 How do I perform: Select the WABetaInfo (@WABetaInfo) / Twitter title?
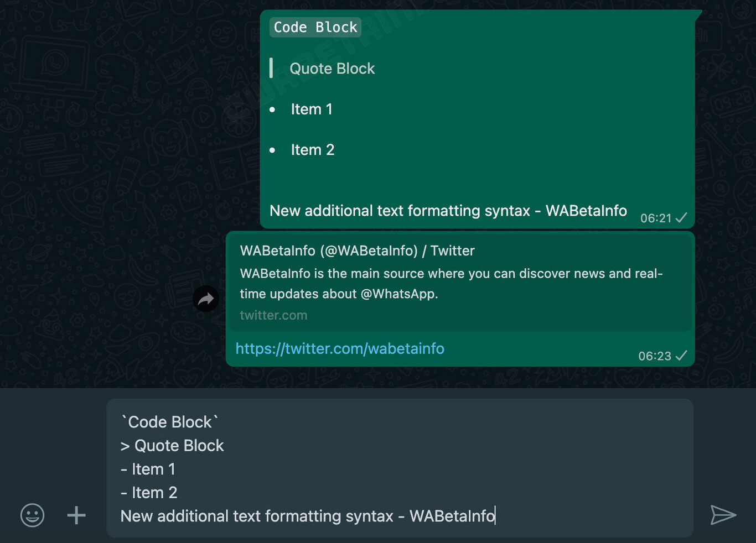click(x=356, y=250)
